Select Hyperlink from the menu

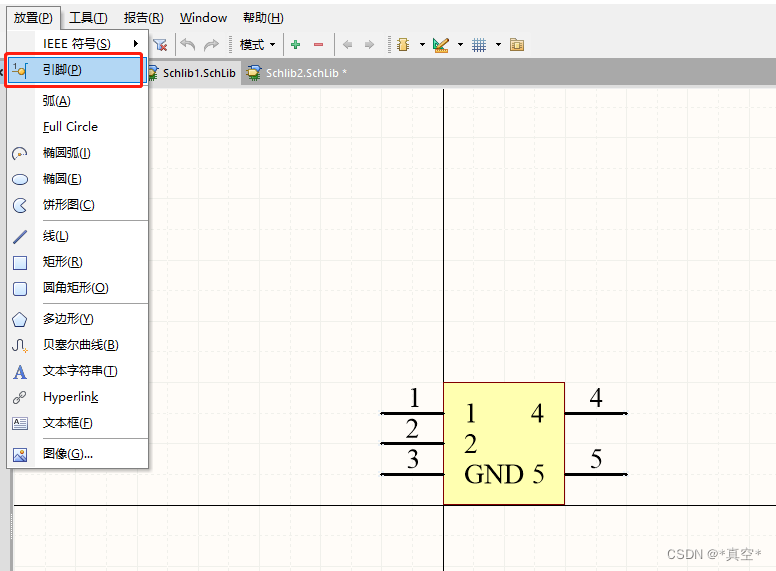(x=78, y=397)
